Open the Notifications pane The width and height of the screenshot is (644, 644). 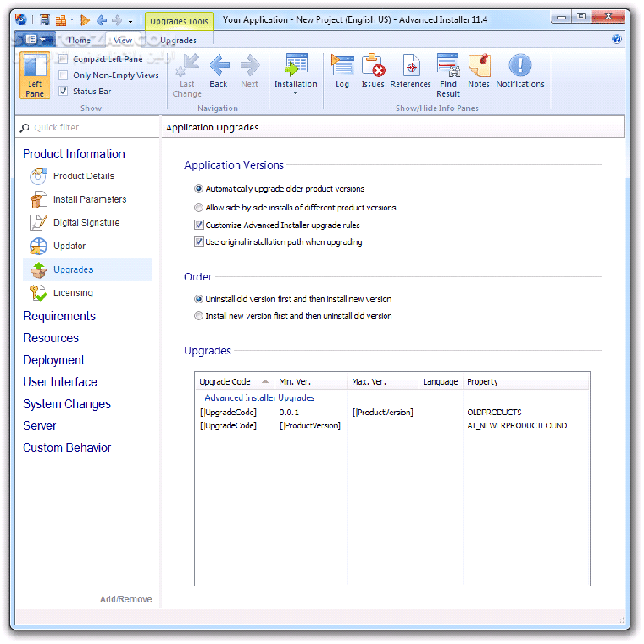(x=520, y=71)
